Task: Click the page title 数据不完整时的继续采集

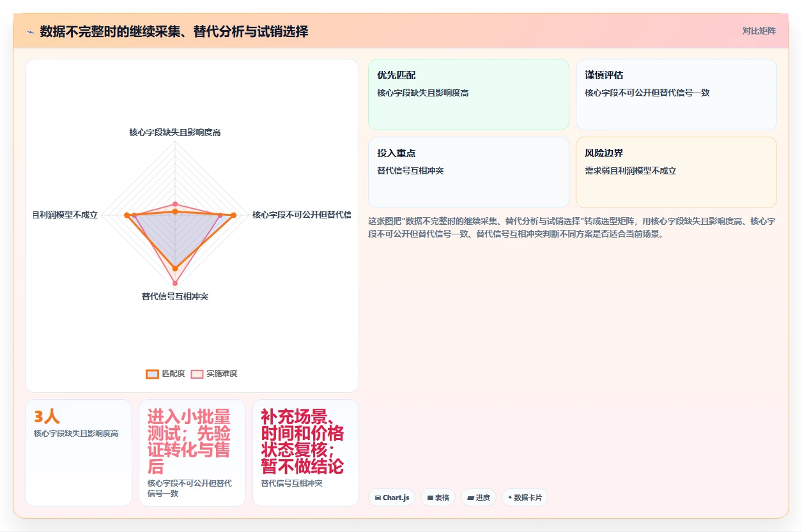Action: 174,31
